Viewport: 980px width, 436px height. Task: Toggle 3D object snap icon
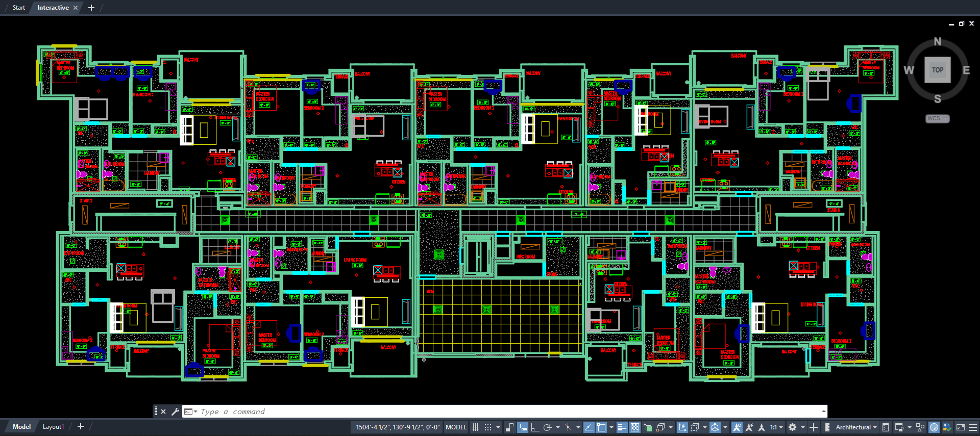[x=660, y=427]
